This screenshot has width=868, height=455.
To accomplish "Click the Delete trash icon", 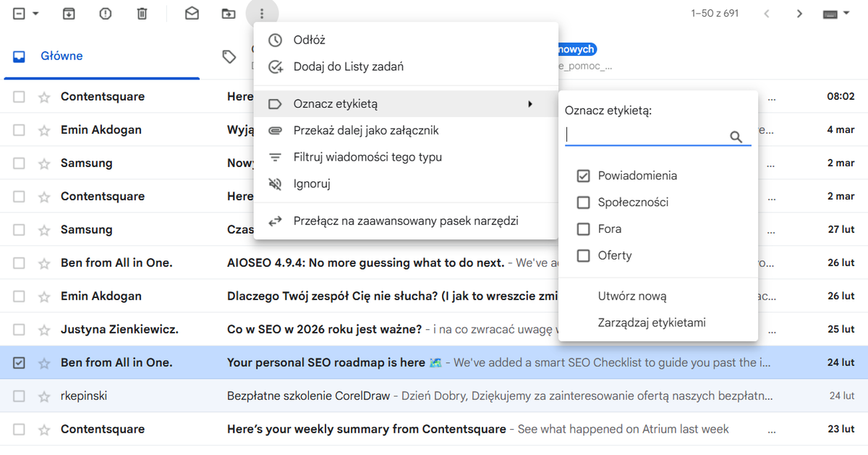I will pyautogui.click(x=142, y=14).
